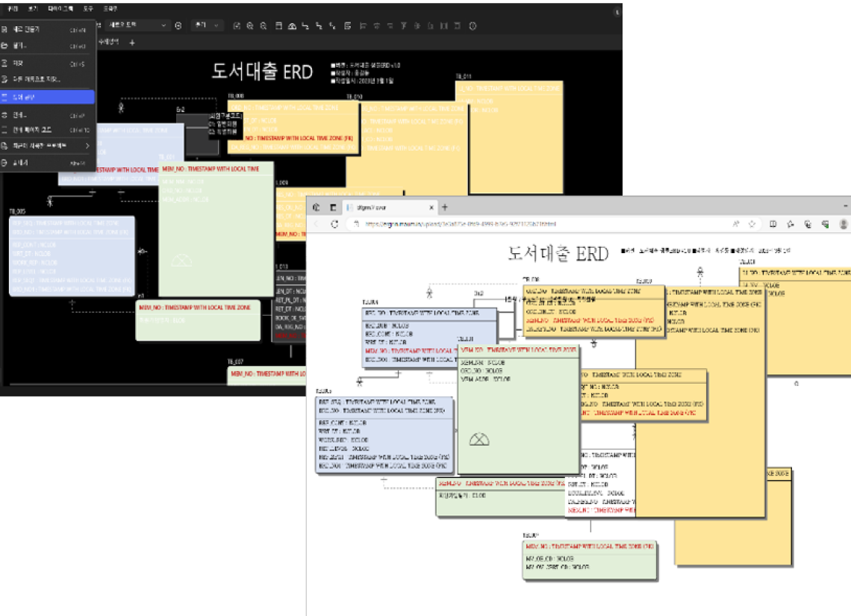The image size is (851, 616).
Task: Click the browser address bar URL
Action: tap(461, 223)
